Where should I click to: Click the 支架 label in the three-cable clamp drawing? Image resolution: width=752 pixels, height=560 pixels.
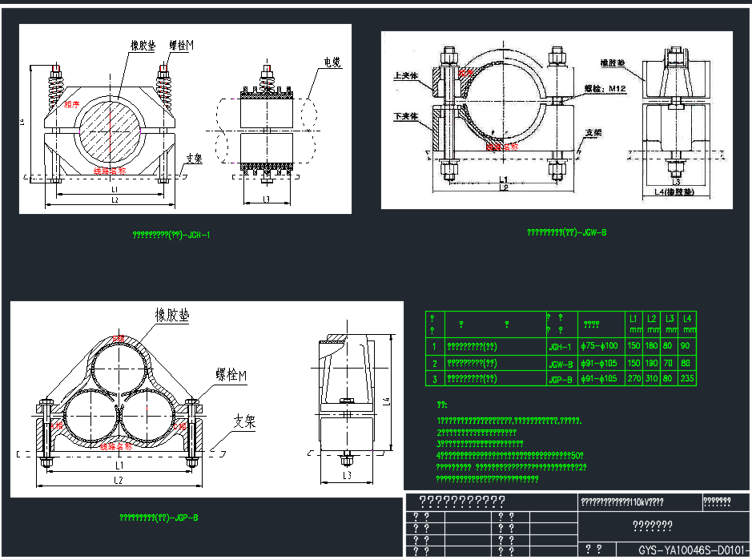pyautogui.click(x=244, y=421)
